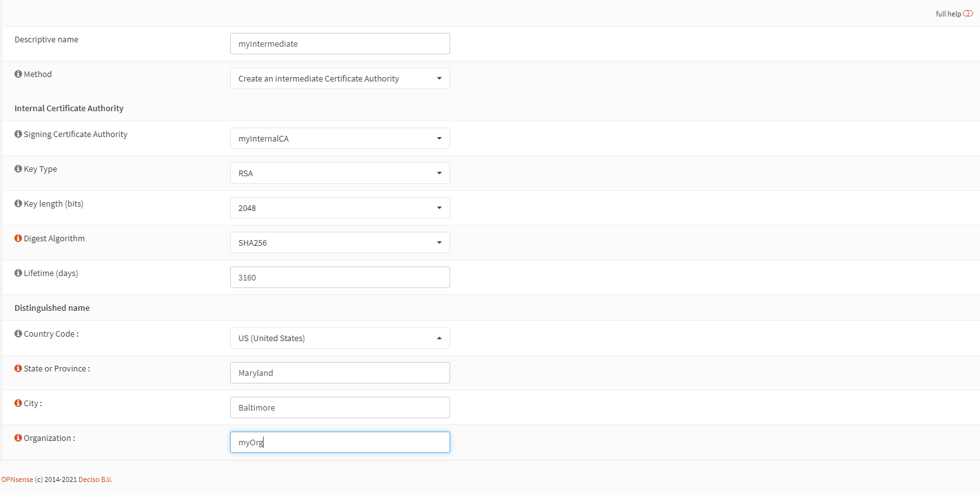This screenshot has width=980, height=494.
Task: Click orange info icon beside Organization
Action: point(18,438)
